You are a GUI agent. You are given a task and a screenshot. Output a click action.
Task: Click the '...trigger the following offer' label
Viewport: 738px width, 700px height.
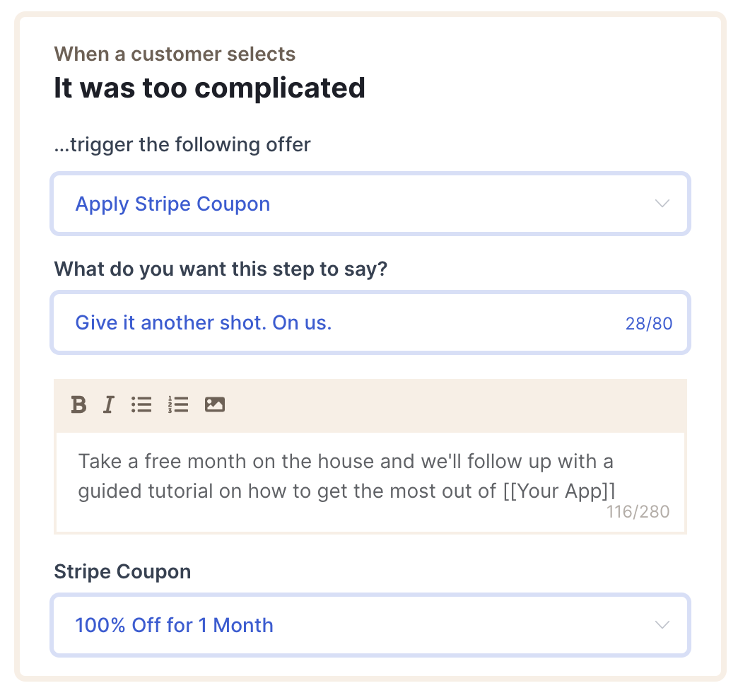pos(182,144)
